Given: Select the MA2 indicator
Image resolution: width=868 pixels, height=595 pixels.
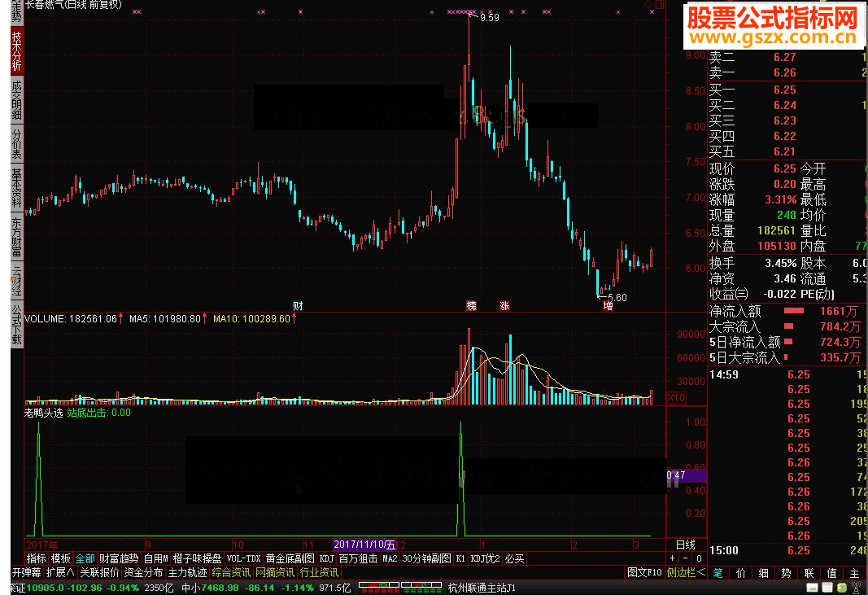Looking at the screenshot, I should 390,558.
